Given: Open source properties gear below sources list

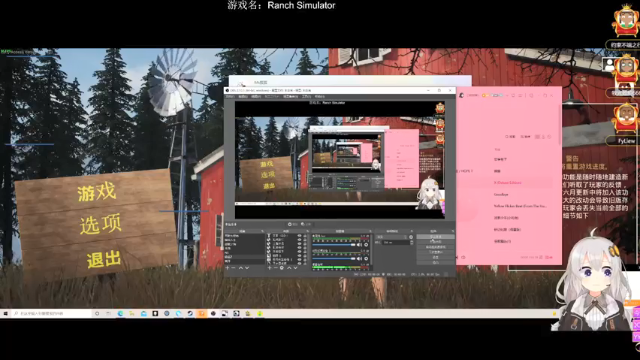Looking at the screenshot, I should pos(282,268).
